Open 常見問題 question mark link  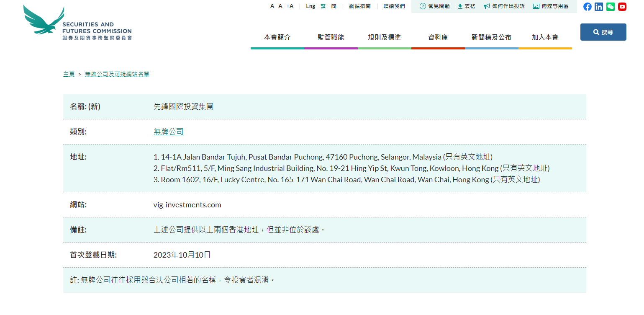[x=435, y=6]
